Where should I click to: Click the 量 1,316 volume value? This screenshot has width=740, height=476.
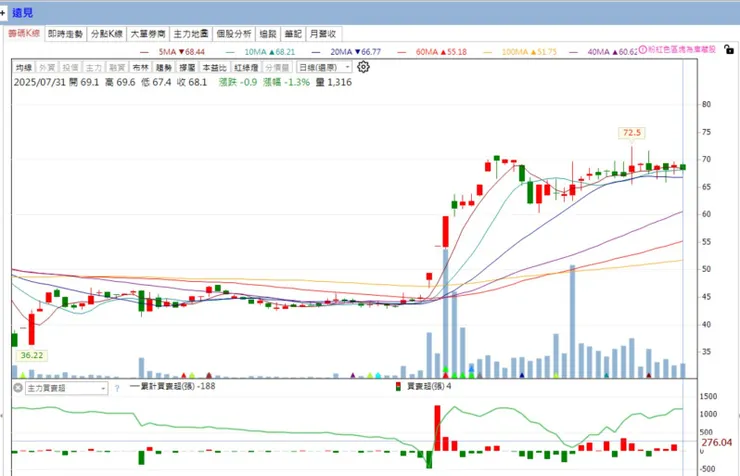[334, 82]
